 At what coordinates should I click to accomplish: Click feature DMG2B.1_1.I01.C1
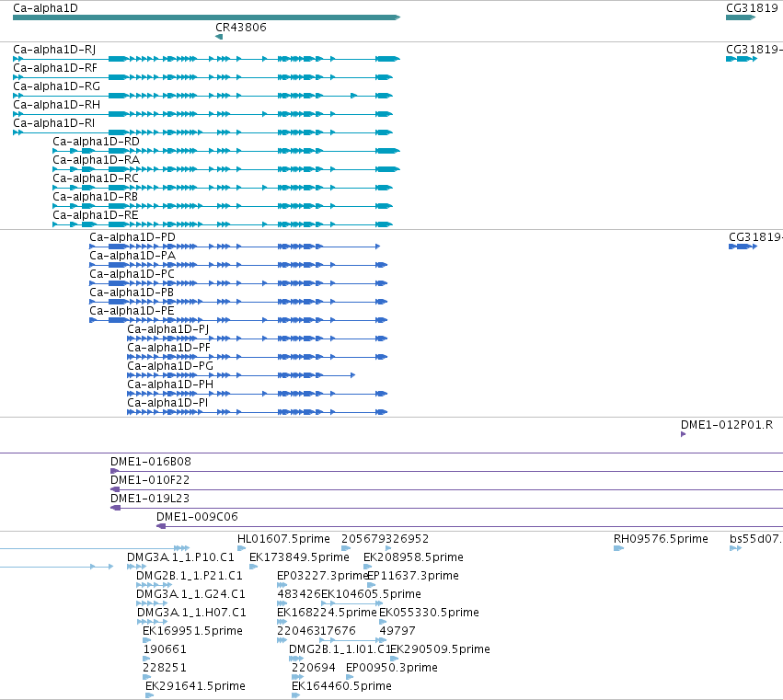[296, 659]
